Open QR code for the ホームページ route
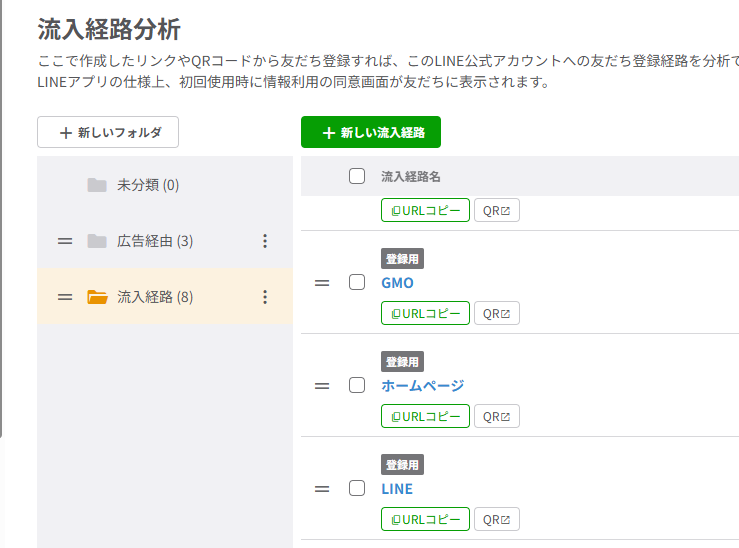Image resolution: width=739 pixels, height=548 pixels. (497, 417)
